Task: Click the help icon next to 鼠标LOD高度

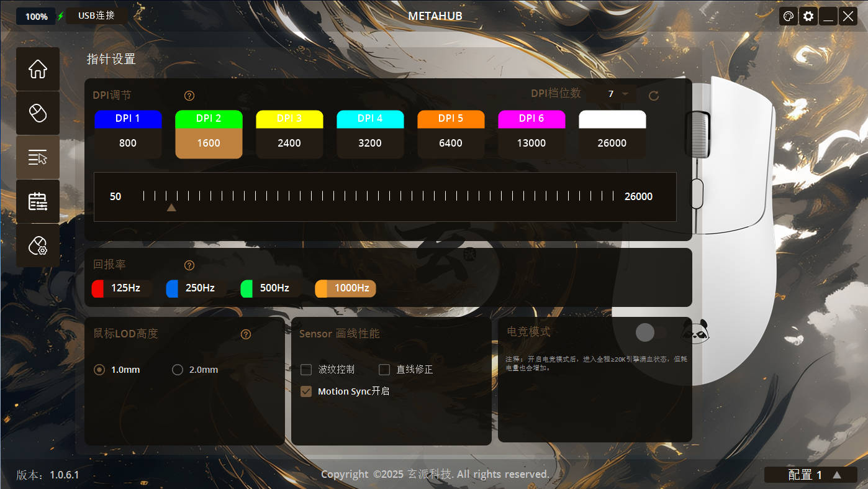Action: click(246, 334)
